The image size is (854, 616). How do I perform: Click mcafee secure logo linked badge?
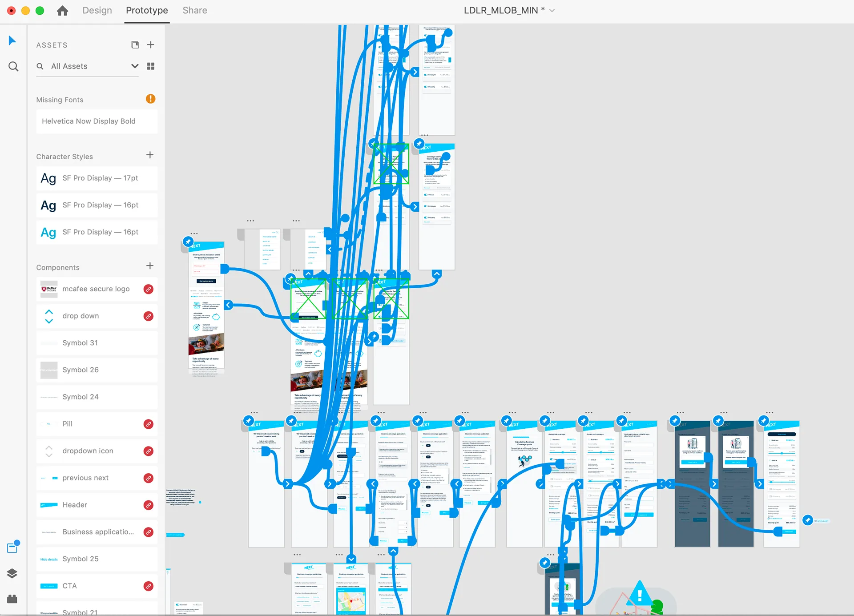(149, 289)
